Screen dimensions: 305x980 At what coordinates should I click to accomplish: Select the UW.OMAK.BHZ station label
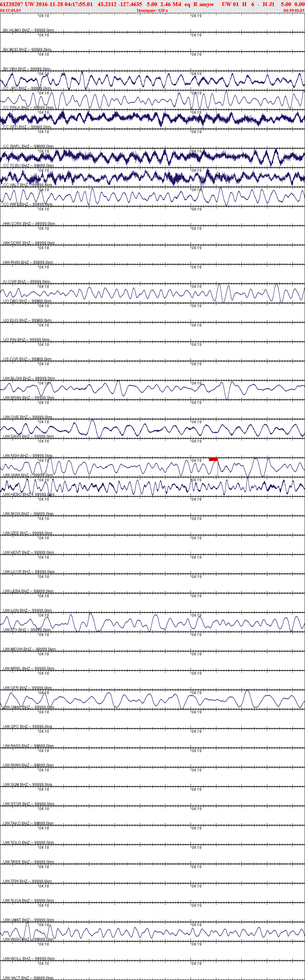point(29,708)
